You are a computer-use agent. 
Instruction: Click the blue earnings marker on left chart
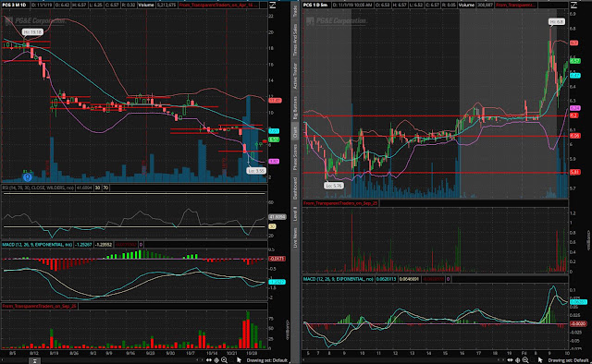(27, 176)
